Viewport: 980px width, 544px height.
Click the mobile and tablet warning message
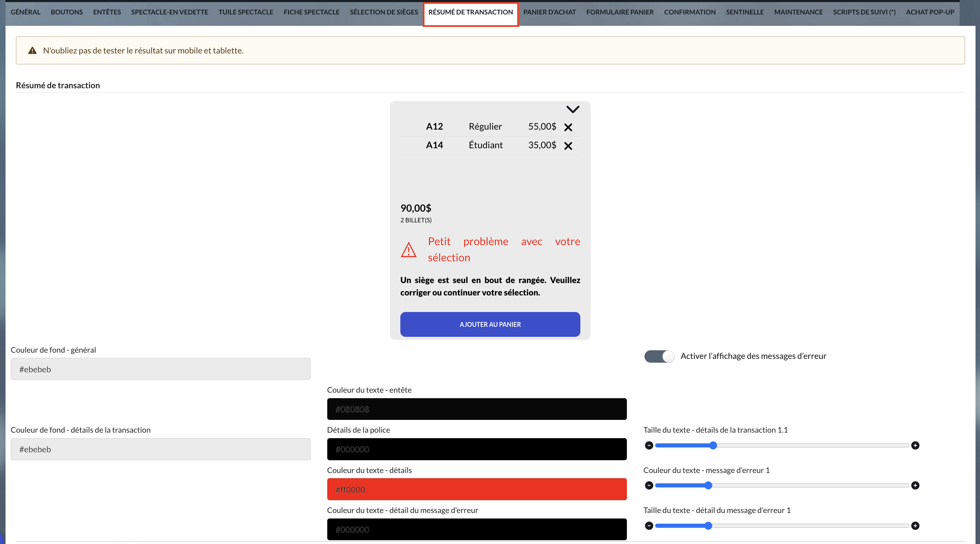click(143, 51)
